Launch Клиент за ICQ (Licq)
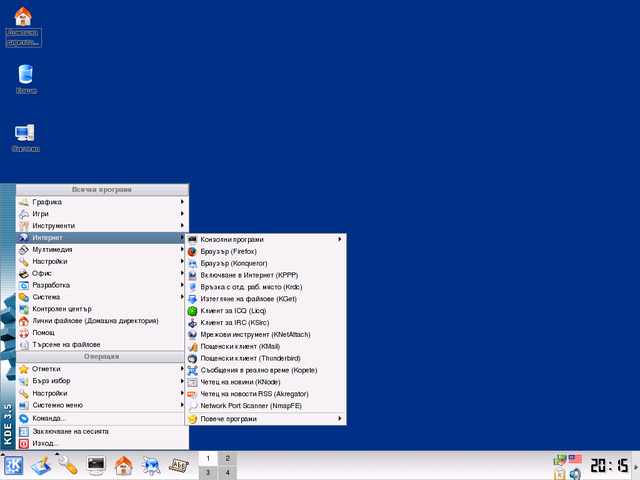This screenshot has height=480, width=640. (266, 311)
